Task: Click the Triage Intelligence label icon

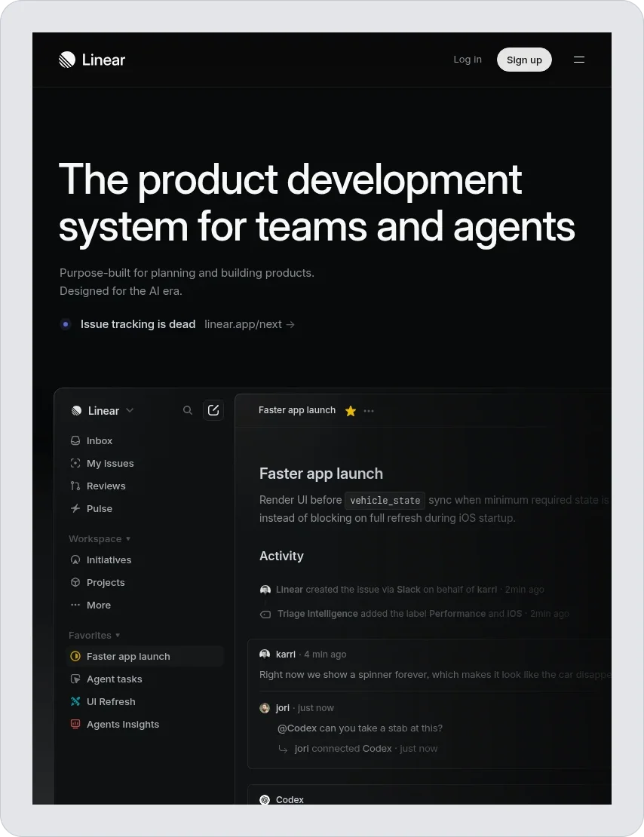Action: click(265, 615)
